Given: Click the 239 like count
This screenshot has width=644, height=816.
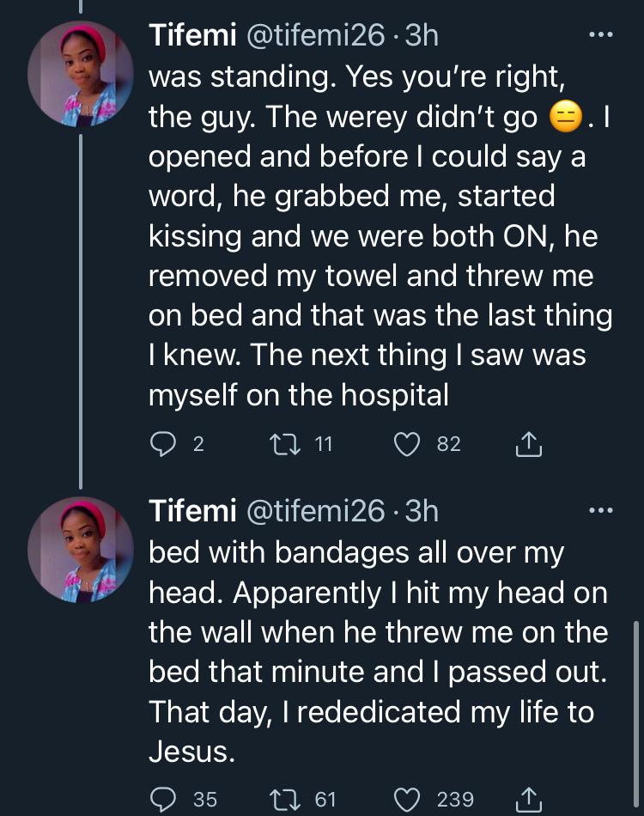Looking at the screenshot, I should (x=455, y=799).
